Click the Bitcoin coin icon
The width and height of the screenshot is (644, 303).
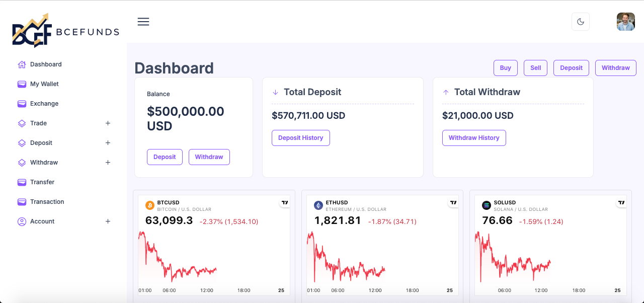pos(149,205)
